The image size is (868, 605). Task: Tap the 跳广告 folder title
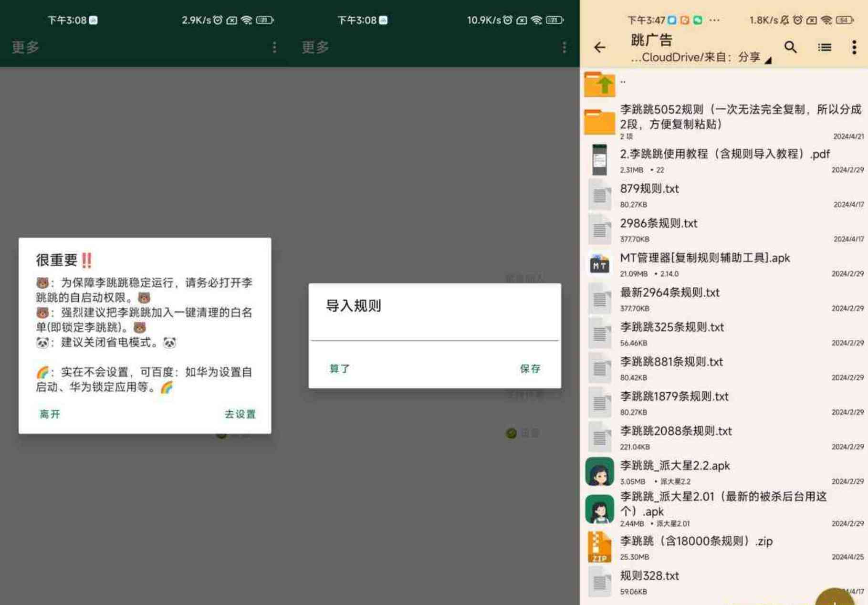tap(651, 40)
